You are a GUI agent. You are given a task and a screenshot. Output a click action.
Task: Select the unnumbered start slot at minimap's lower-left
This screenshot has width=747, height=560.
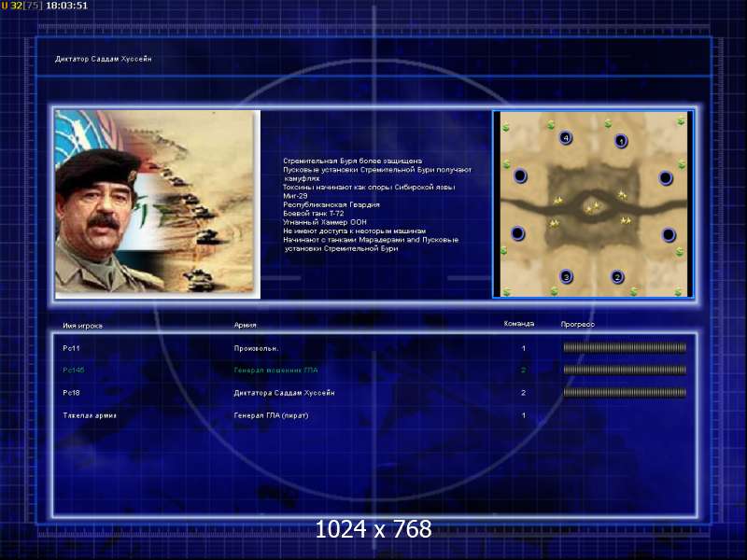tap(518, 234)
